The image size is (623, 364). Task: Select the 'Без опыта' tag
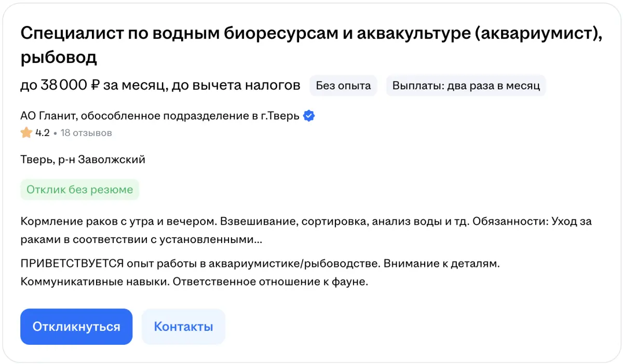click(x=343, y=86)
